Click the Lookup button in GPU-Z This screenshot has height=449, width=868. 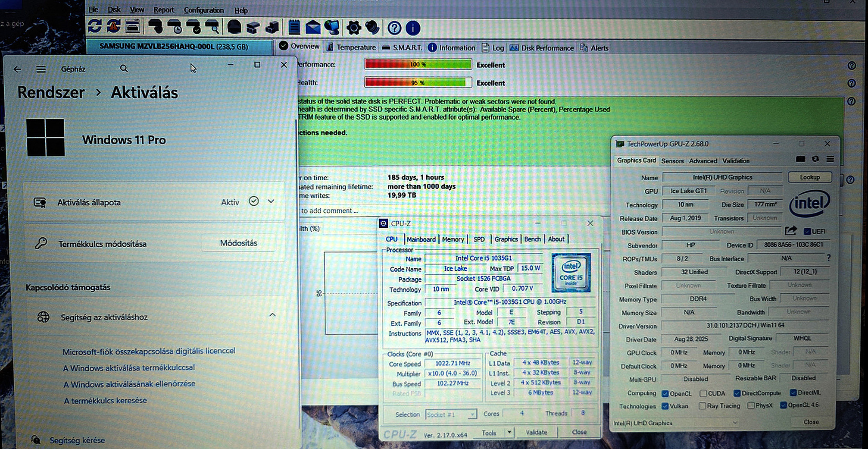coord(810,177)
